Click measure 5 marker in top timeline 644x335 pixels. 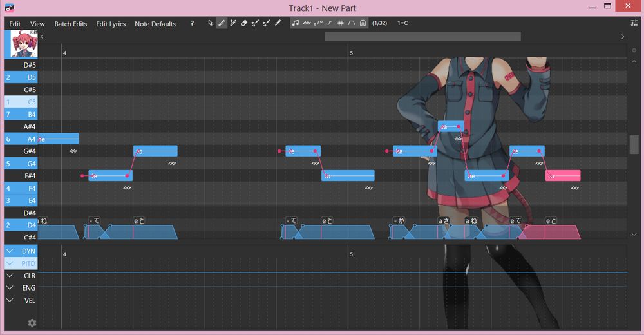[351, 53]
